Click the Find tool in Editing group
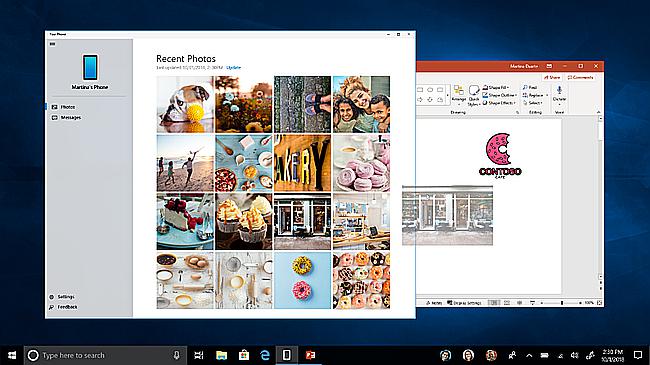Viewport: 650px width, 365px height. click(x=530, y=87)
